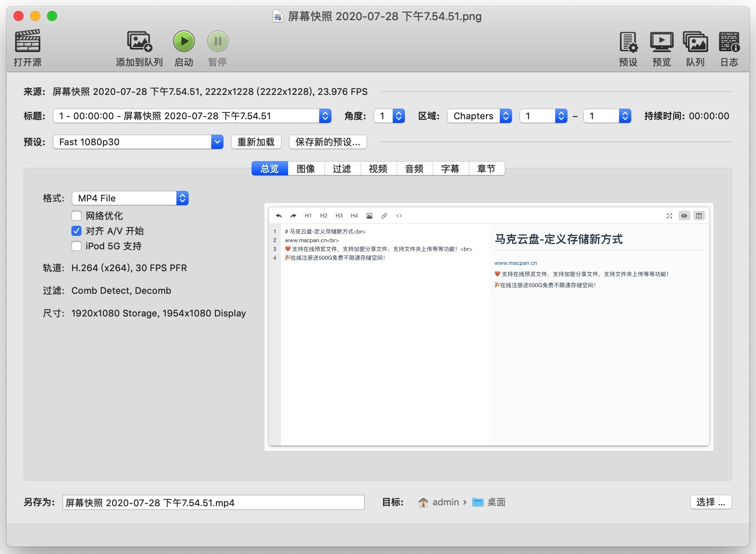Select the Summary (总览) tab
The height and width of the screenshot is (554, 756).
(270, 169)
